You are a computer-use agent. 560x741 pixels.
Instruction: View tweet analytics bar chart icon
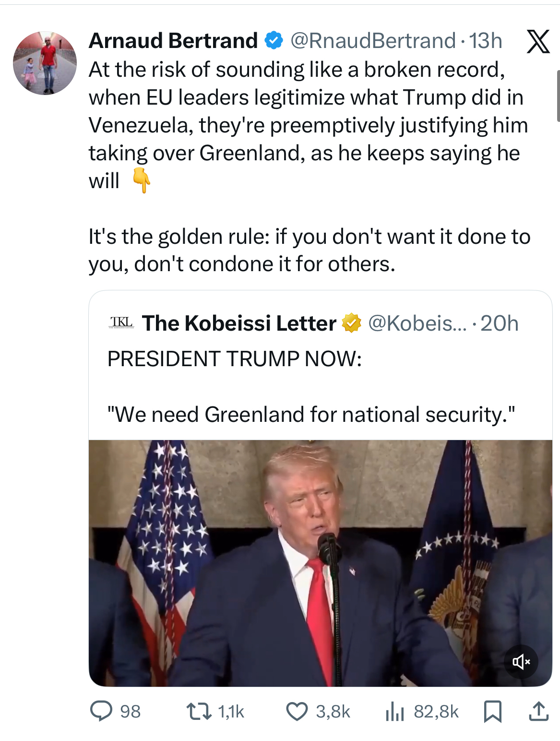coord(394,711)
